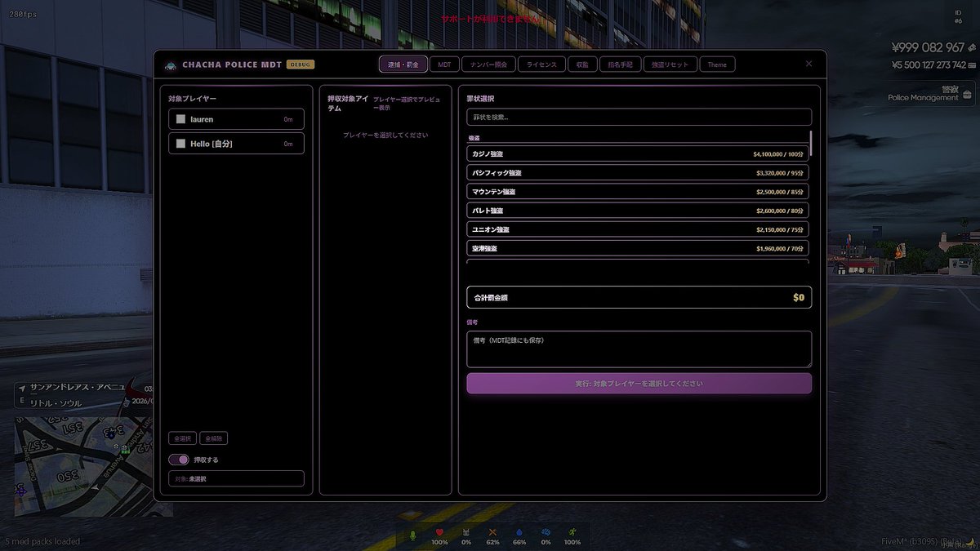The width and height of the screenshot is (980, 551).
Task: Switch to the ライセンス tab
Action: click(x=541, y=64)
